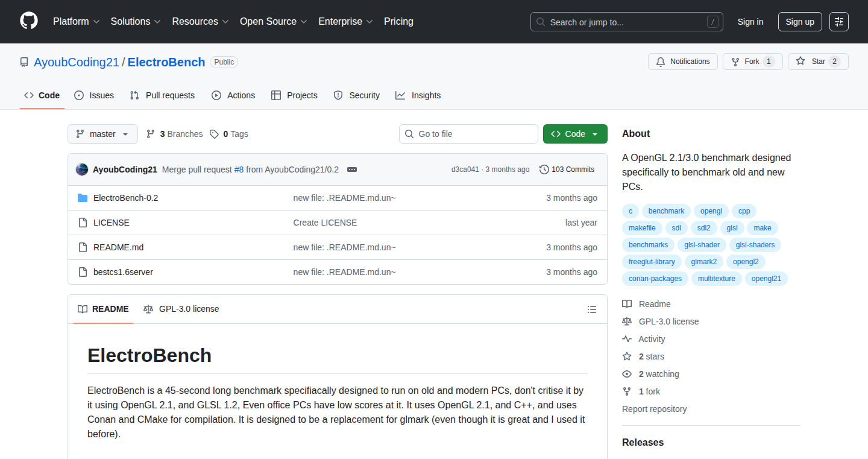Focus the Go to file input
Screen dimensions: 868x459
pyautogui.click(x=468, y=134)
